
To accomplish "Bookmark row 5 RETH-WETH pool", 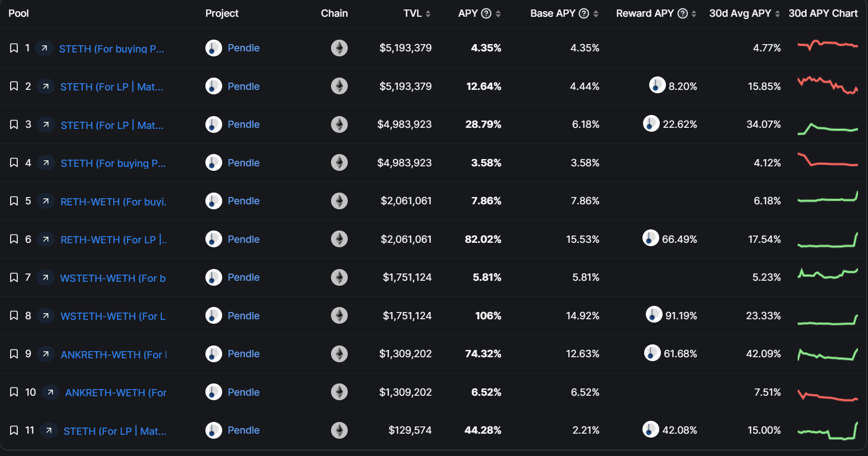I will pos(14,200).
